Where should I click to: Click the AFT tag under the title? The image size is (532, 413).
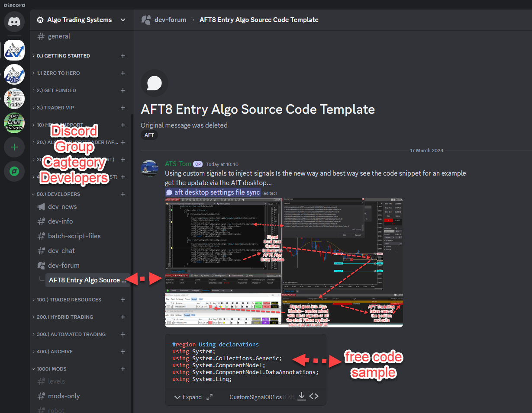click(x=149, y=134)
